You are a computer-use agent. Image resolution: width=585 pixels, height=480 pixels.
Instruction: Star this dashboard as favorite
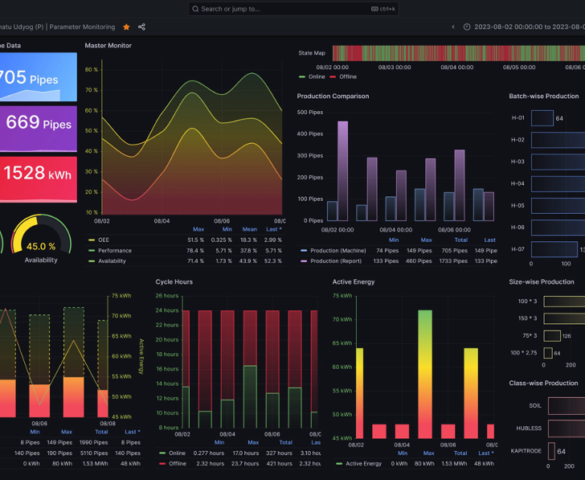(126, 27)
